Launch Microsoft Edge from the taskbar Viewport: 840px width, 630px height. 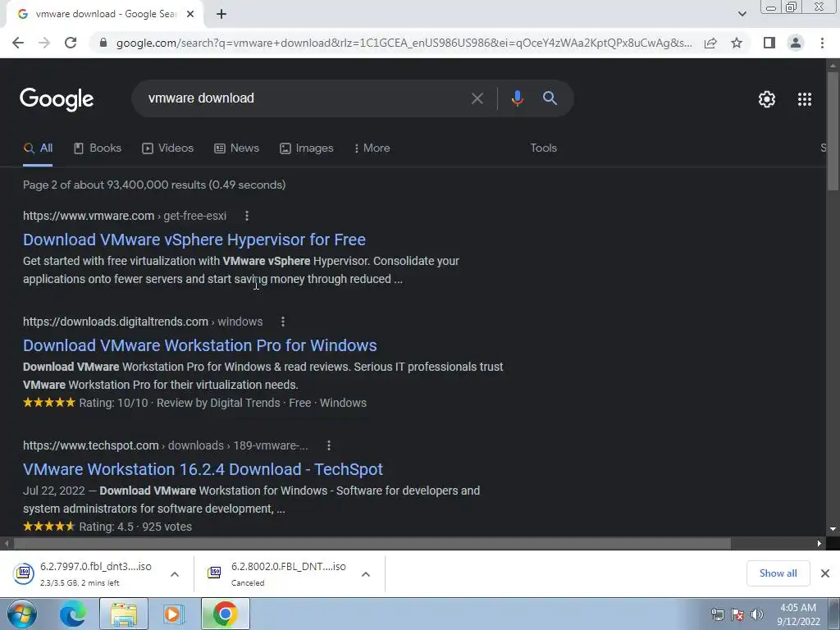point(73,614)
